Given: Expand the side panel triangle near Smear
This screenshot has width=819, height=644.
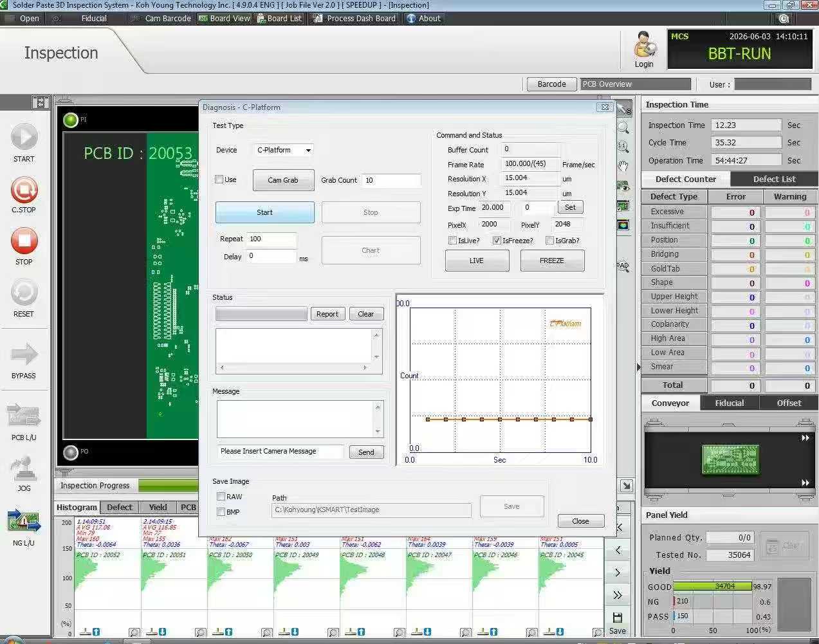Looking at the screenshot, I should click(x=639, y=367).
